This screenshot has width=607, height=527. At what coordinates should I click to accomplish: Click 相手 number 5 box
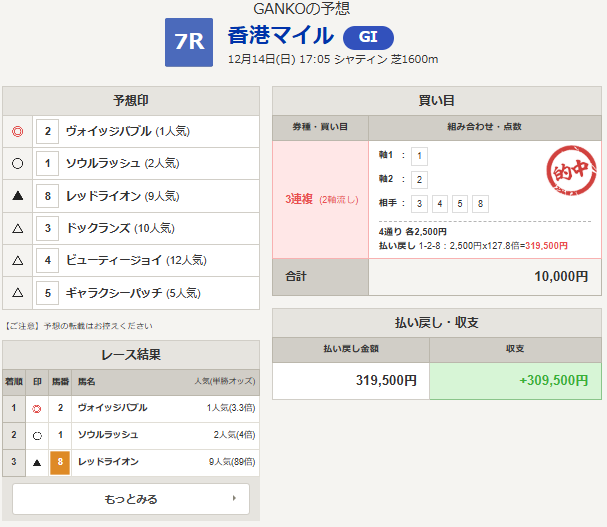click(460, 204)
